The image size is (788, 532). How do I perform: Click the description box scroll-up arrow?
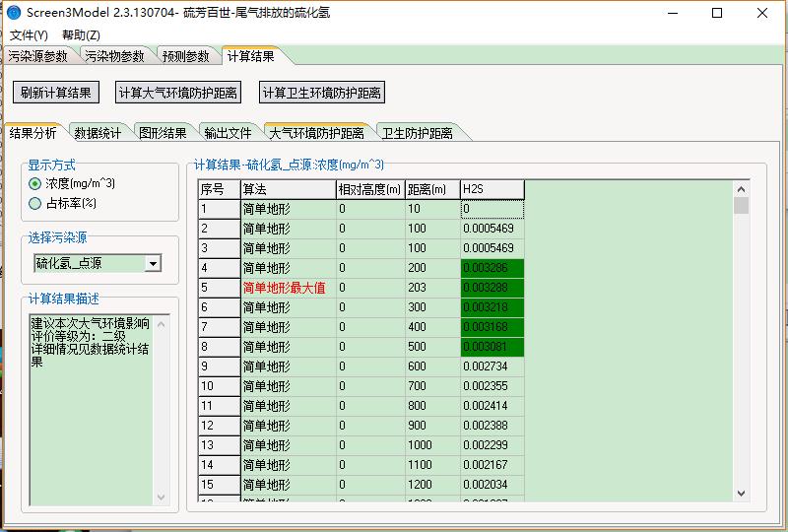pyautogui.click(x=162, y=324)
